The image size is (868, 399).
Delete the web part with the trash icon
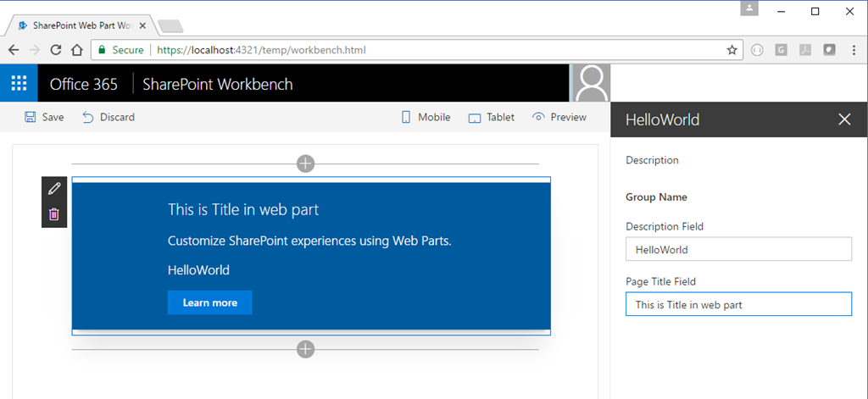[53, 214]
